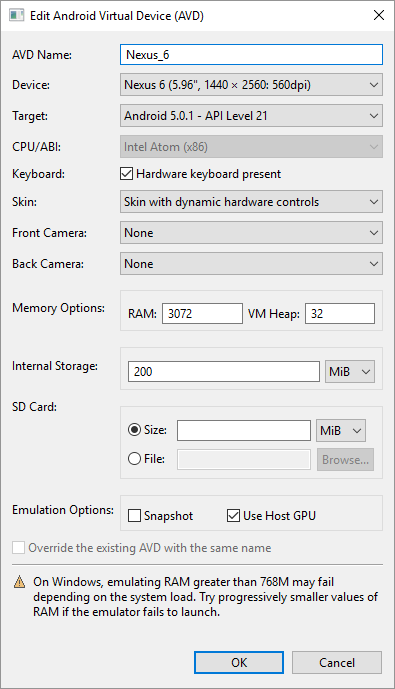395x689 pixels.
Task: Open the Skin dropdown
Action: point(251,202)
